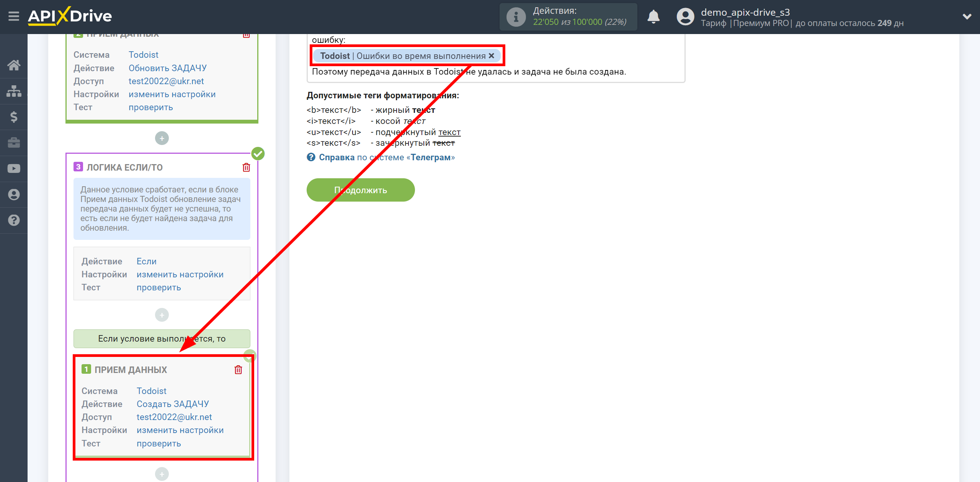Viewport: 980px width, 482px height.
Task: Delete the Logic If/Then block
Action: pyautogui.click(x=246, y=167)
